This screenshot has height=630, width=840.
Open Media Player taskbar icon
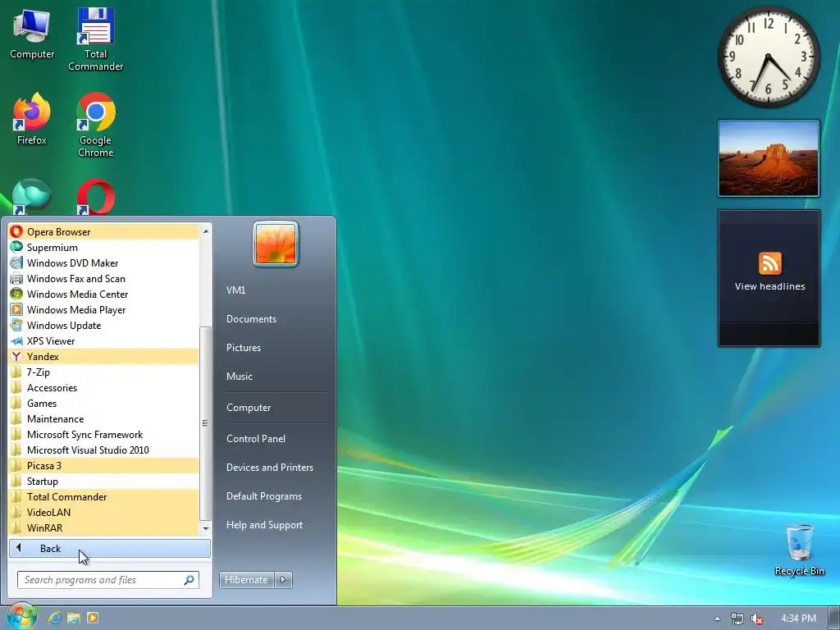tap(92, 619)
